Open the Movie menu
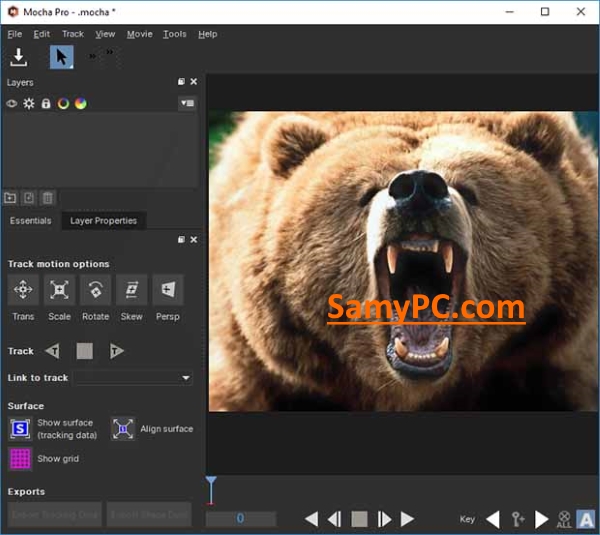600x535 pixels. pyautogui.click(x=140, y=34)
